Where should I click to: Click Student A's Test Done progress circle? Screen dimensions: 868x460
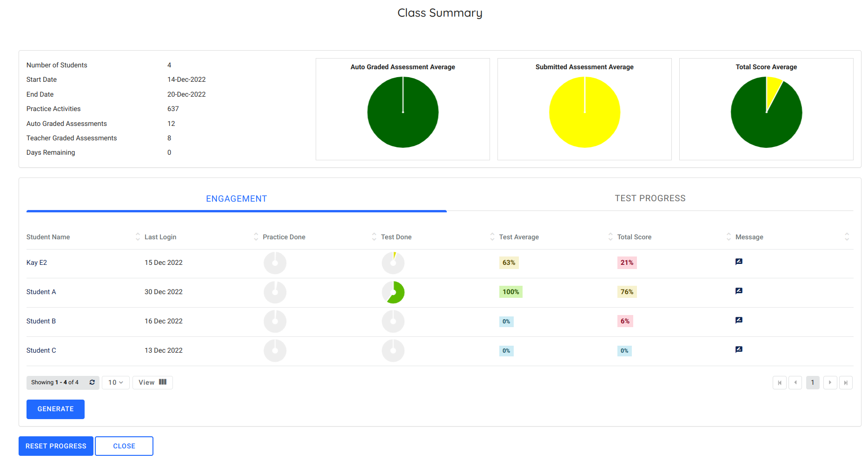(x=393, y=292)
